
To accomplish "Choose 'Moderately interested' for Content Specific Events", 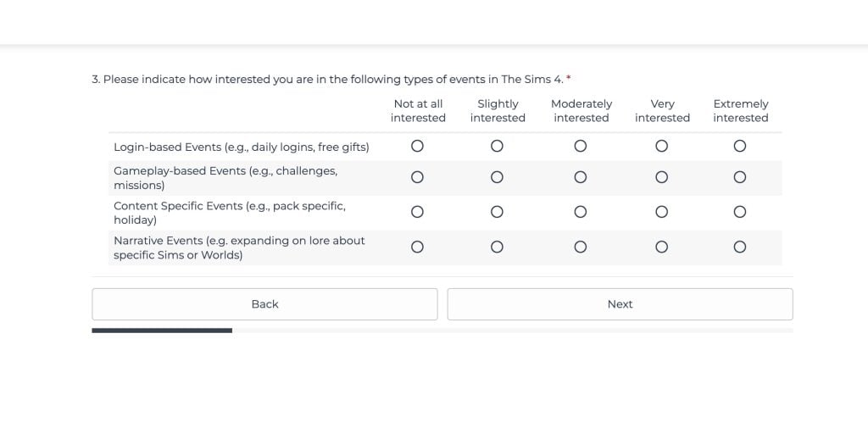I will click(x=581, y=212).
